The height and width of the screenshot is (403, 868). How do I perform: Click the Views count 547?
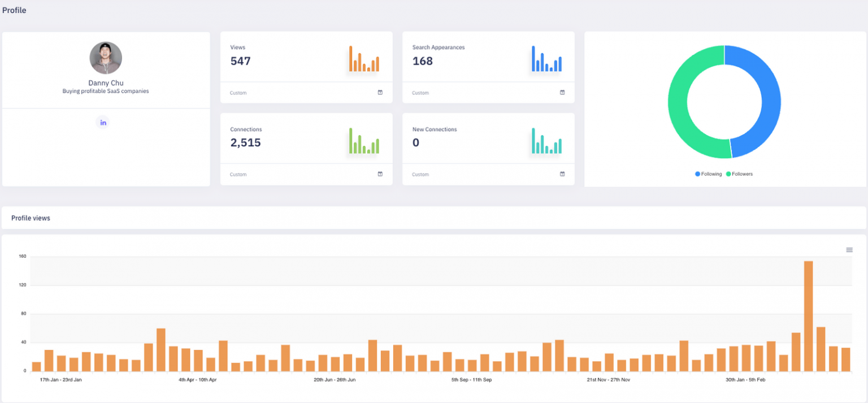(x=240, y=61)
